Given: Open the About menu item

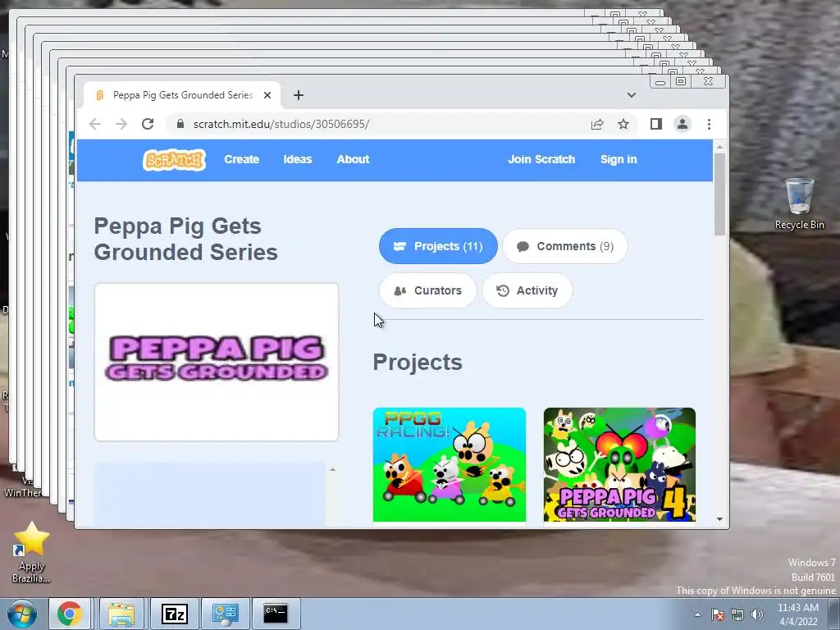Looking at the screenshot, I should (353, 160).
